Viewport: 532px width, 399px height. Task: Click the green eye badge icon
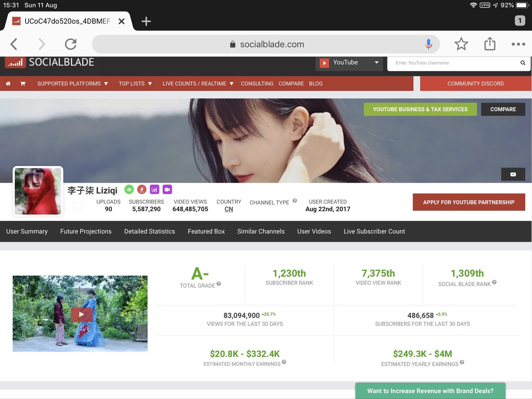(x=129, y=189)
